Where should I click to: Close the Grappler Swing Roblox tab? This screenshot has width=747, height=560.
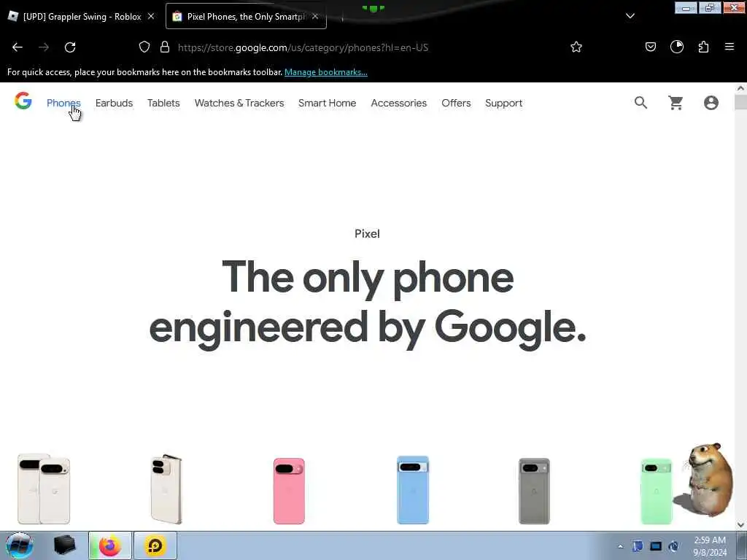point(151,16)
